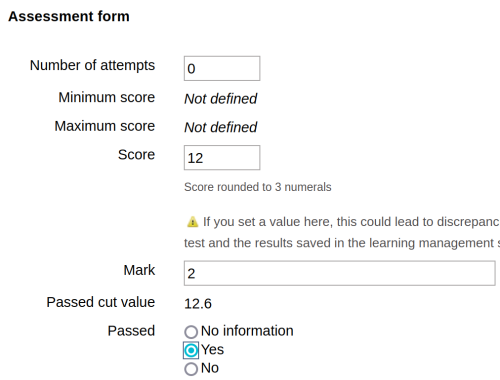Click the "Passed cut value" label

[x=101, y=302]
